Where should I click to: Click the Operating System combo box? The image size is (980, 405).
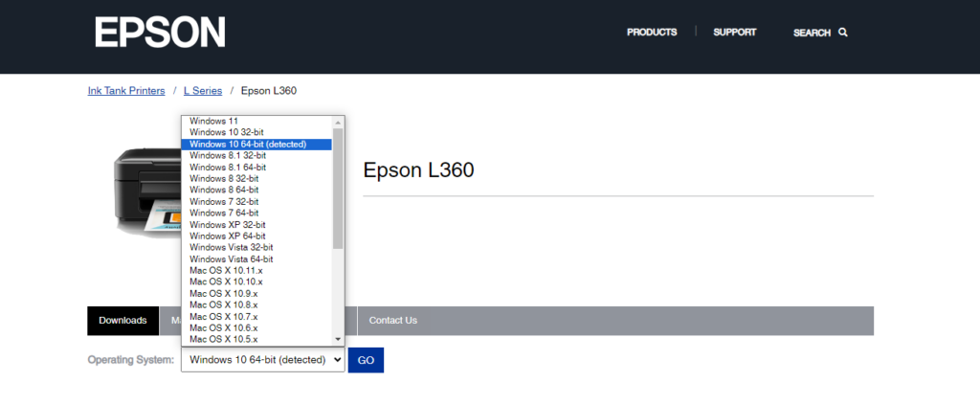point(263,360)
